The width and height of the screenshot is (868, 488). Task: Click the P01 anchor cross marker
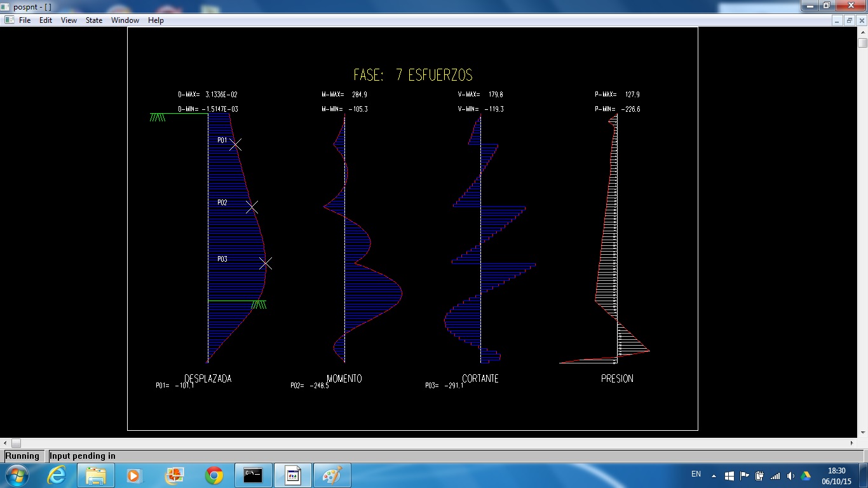point(235,145)
